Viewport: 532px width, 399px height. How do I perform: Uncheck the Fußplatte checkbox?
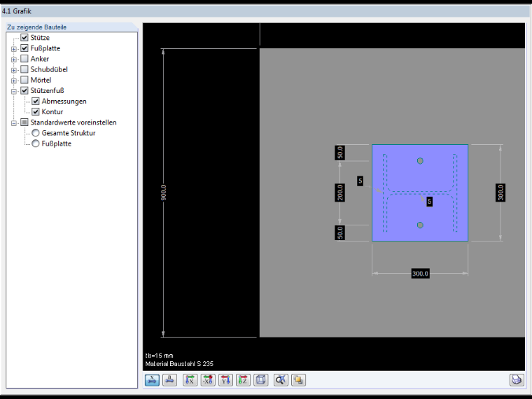[24, 48]
